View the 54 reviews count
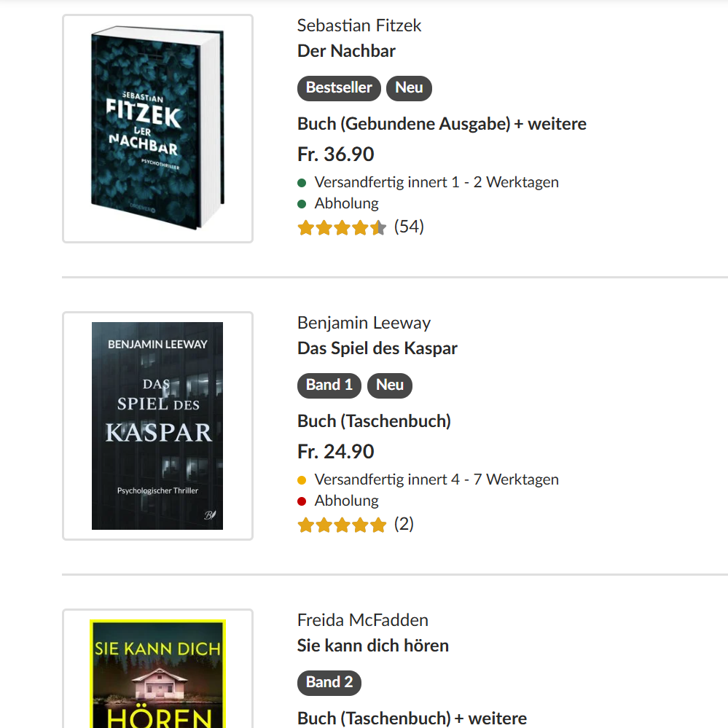 [x=409, y=227]
